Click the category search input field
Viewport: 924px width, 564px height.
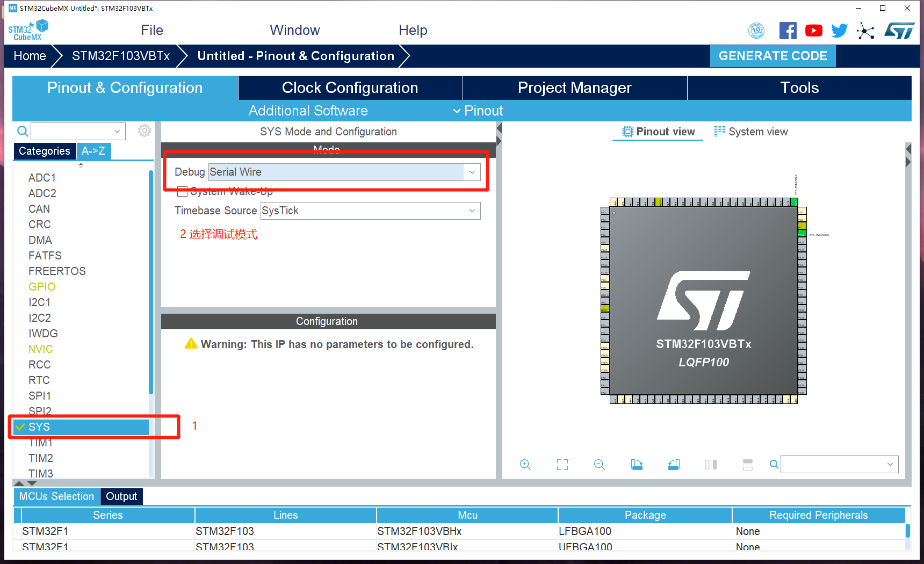(71, 131)
